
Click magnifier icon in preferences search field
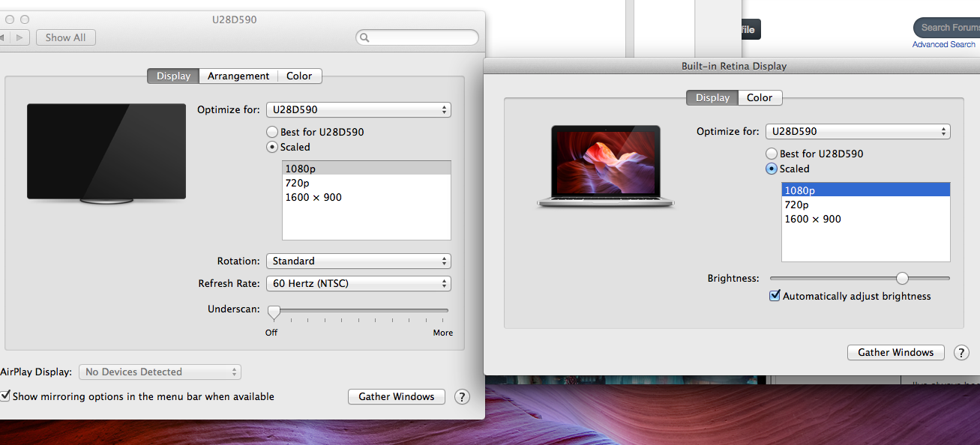[365, 37]
